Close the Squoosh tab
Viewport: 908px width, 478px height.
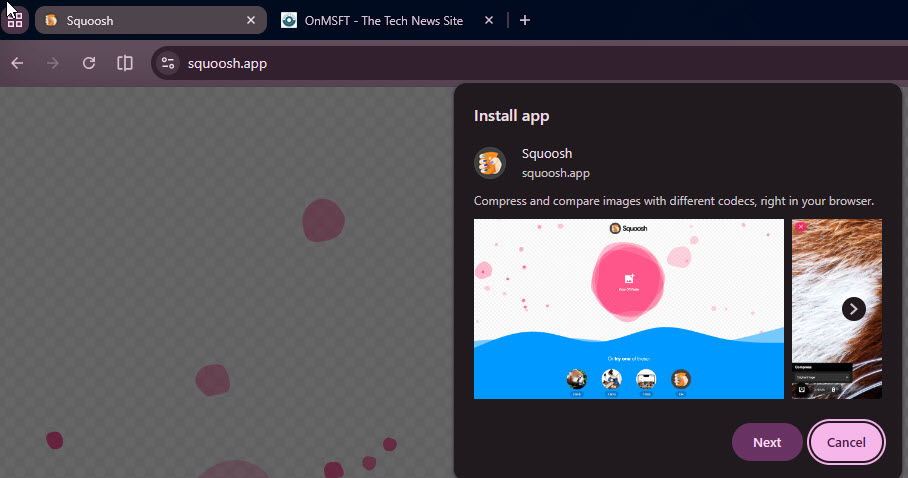[x=248, y=20]
